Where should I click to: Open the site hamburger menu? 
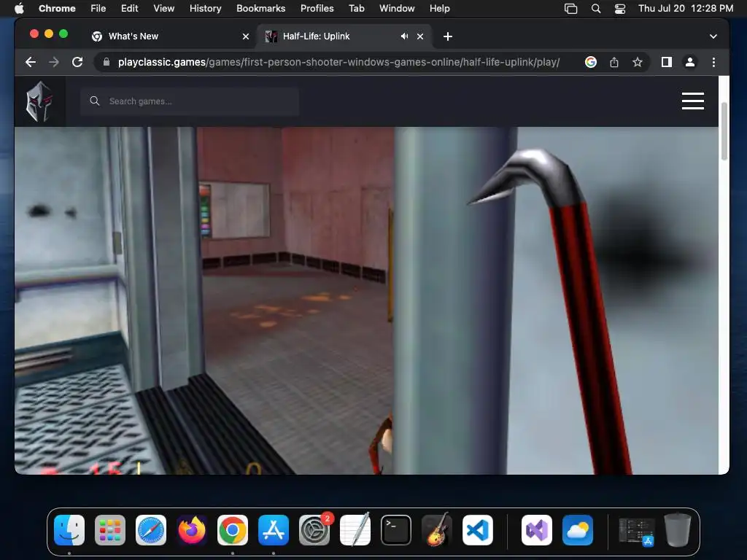(693, 101)
